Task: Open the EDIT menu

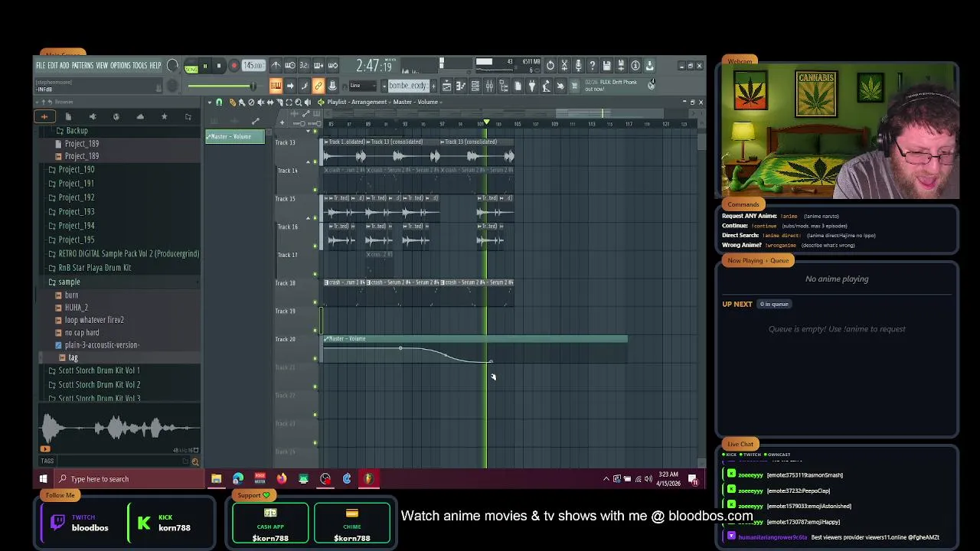Action: [54, 65]
